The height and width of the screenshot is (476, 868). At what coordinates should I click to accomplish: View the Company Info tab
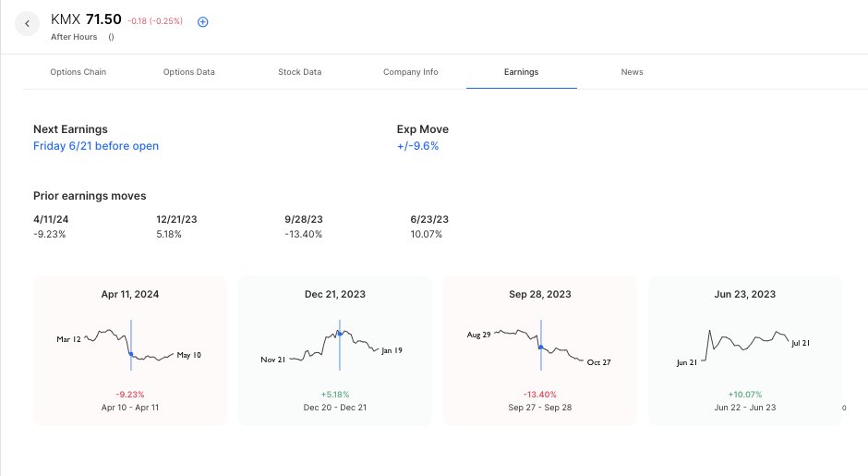pyautogui.click(x=410, y=72)
